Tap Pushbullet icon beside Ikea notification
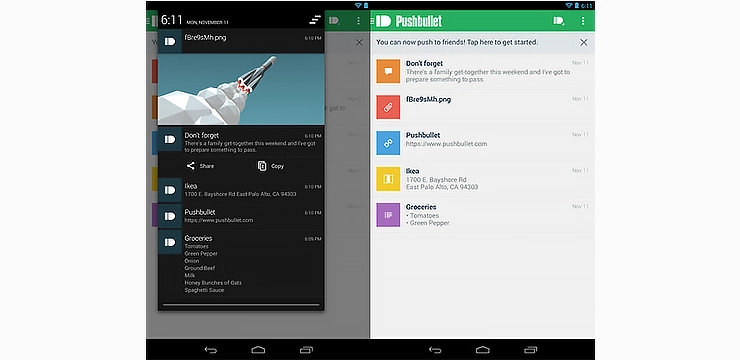 coord(170,190)
